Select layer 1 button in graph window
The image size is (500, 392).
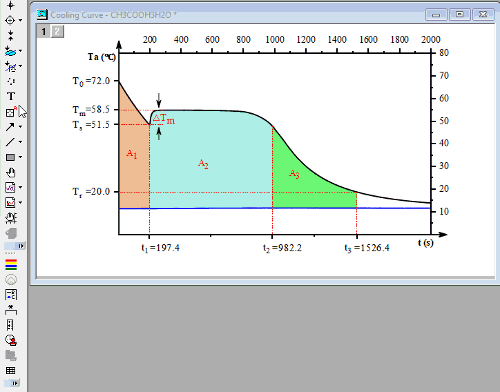43,32
